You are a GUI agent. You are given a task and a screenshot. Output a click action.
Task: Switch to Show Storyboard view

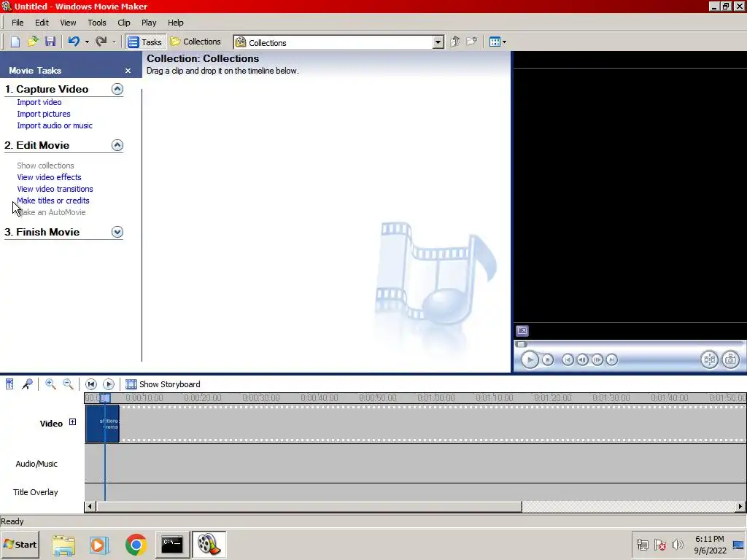(x=163, y=384)
